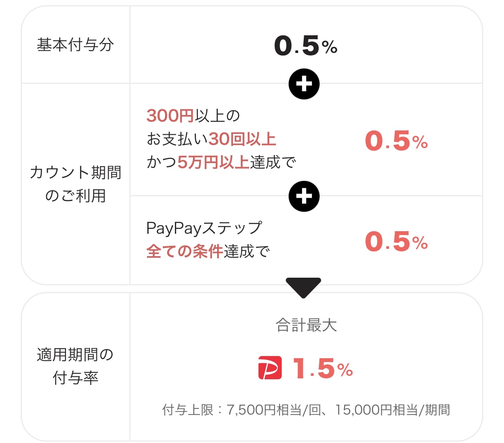
Task: Click the lower black plus circle icon
Action: click(304, 196)
